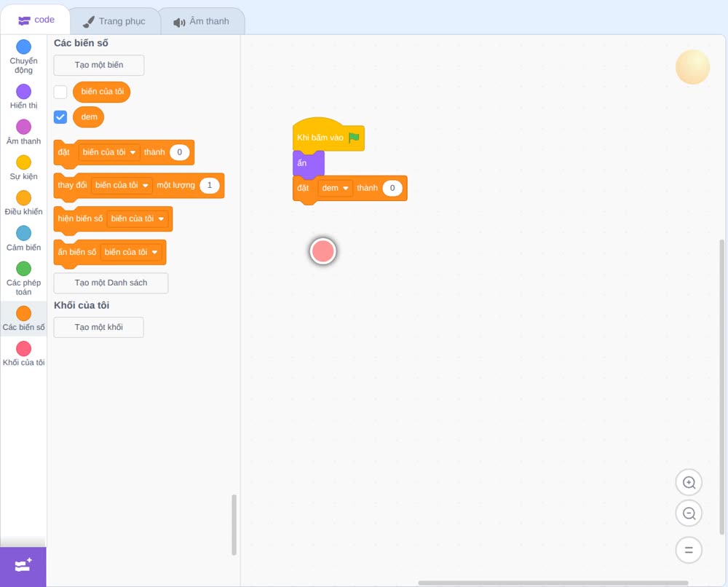Click the value field in palette 'đặt' block
Viewport: 728px width, 587px height.
pos(180,152)
